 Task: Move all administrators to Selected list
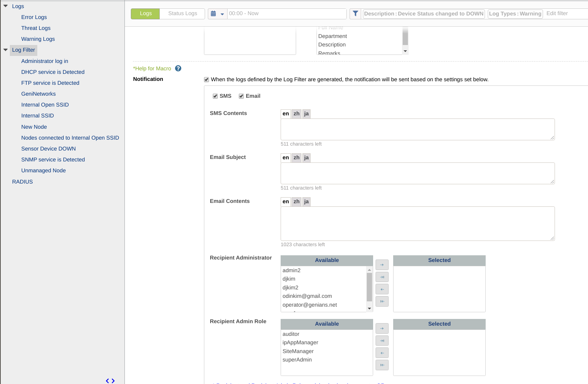(382, 277)
